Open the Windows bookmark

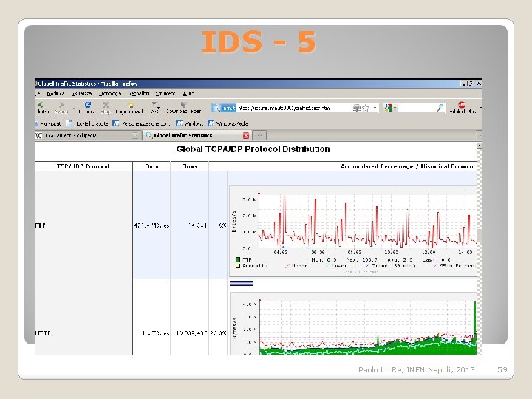(x=190, y=123)
